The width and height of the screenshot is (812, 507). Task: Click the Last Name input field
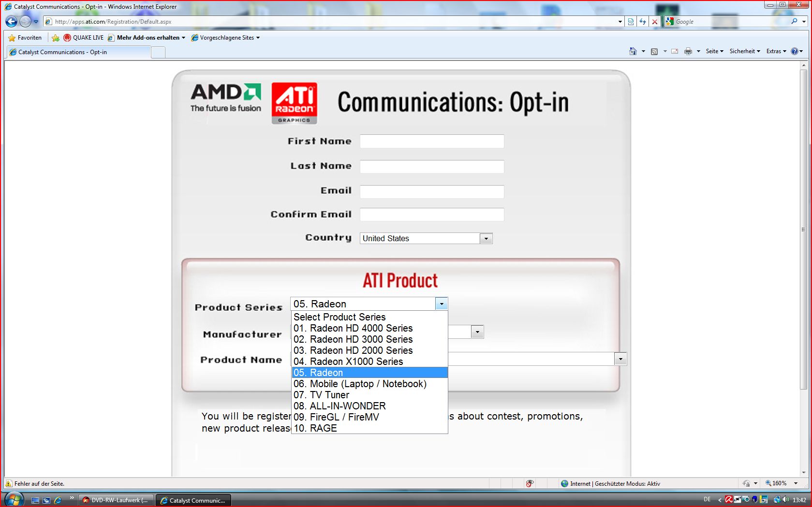[x=432, y=167]
